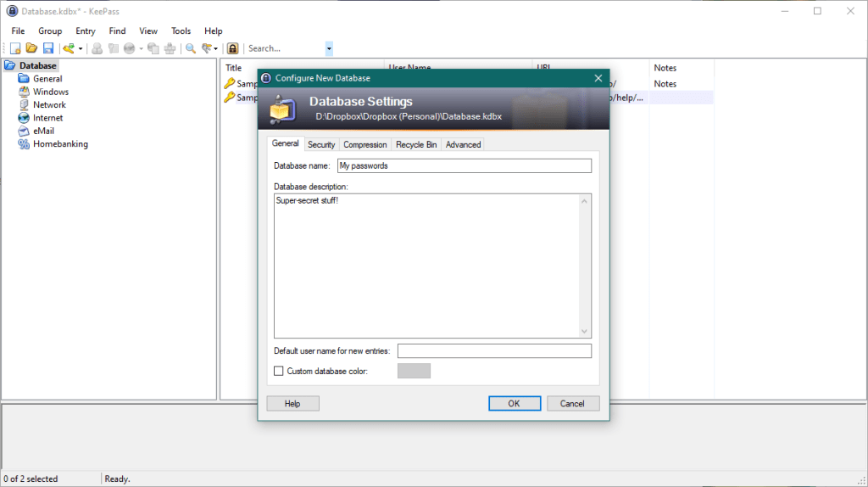Click the Copy User Name toolbar icon
This screenshot has height=487, width=868.
(x=97, y=48)
